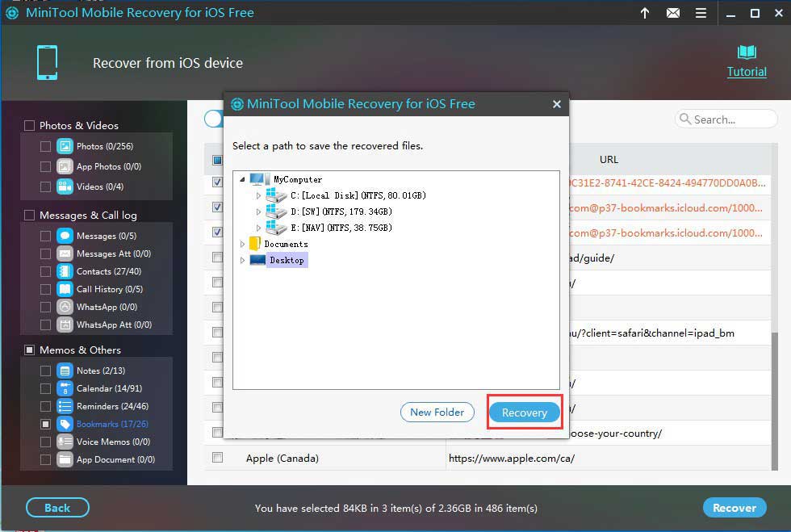The image size is (791, 532).
Task: Select D: [SW] (NTFS, 179.34GB) drive
Action: (341, 212)
